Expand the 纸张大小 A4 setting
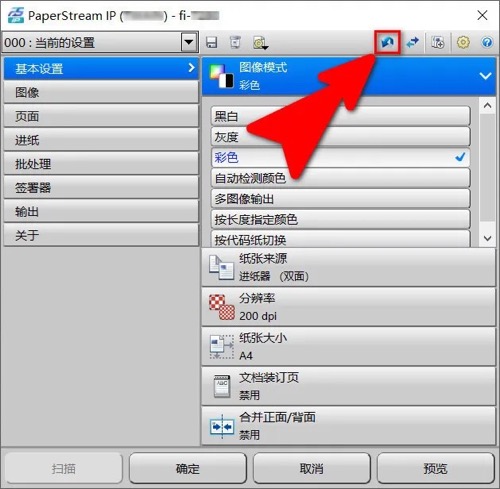The height and width of the screenshot is (489, 500). 348,347
